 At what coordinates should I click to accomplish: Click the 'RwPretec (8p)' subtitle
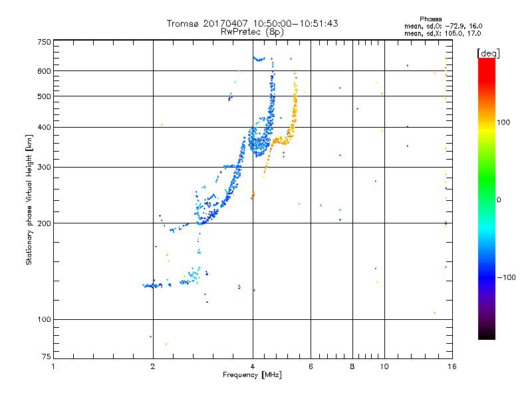252,32
